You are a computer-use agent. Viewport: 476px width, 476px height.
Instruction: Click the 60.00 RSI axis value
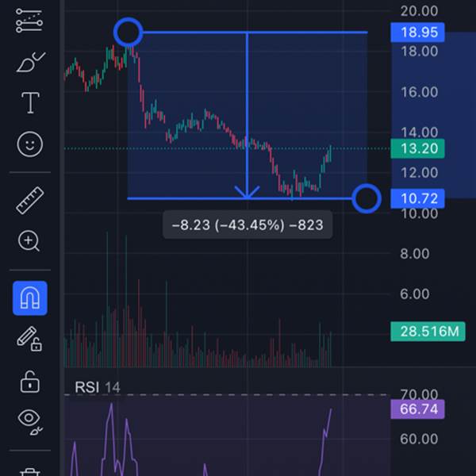pos(419,439)
